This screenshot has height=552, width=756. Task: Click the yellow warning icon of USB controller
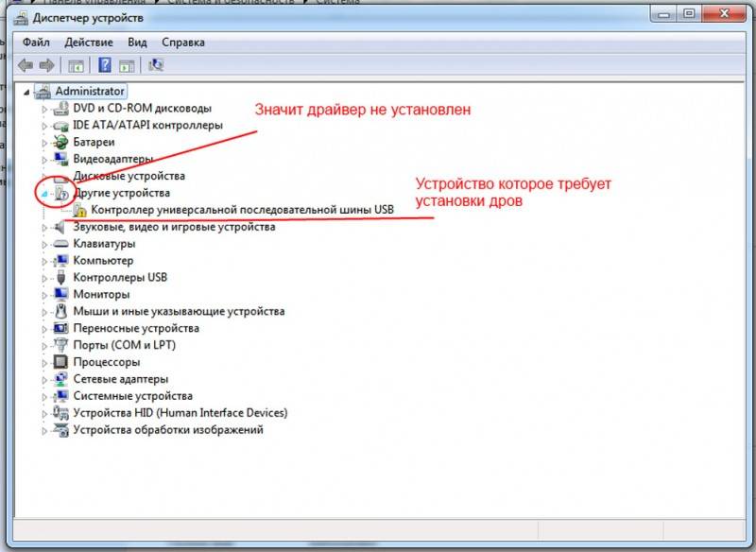coord(80,210)
